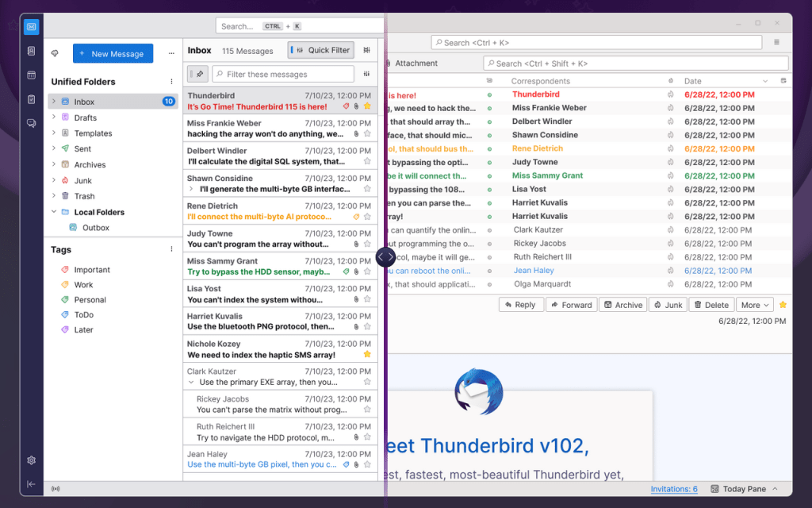Image resolution: width=812 pixels, height=508 pixels.
Task: Open the Tasks space in the sidebar
Action: point(31,99)
